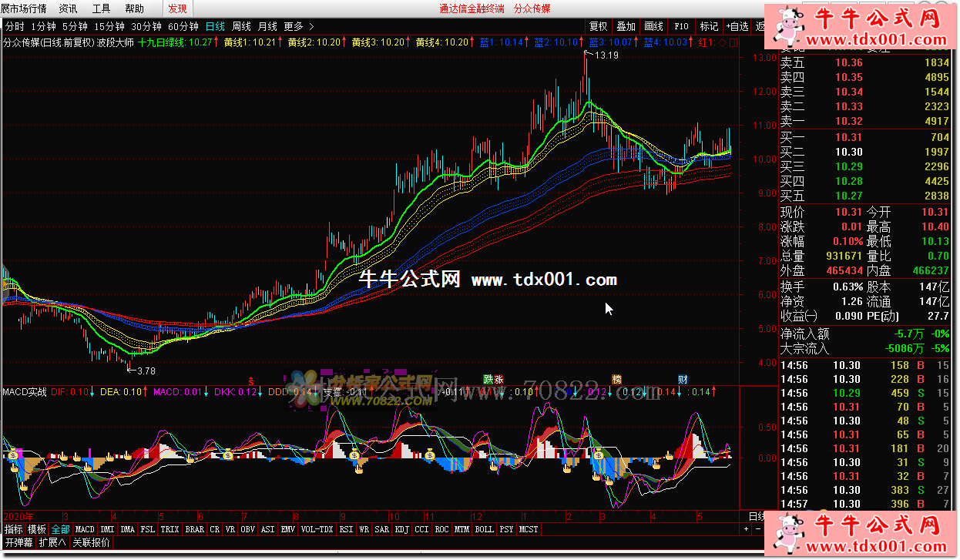Click the blue 财 finance marker icon
This screenshot has width=960, height=560.
pyautogui.click(x=683, y=379)
